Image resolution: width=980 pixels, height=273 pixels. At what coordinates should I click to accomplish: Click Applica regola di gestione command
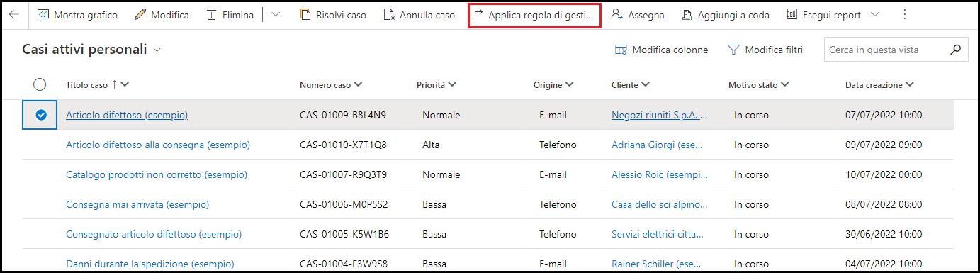click(x=534, y=15)
